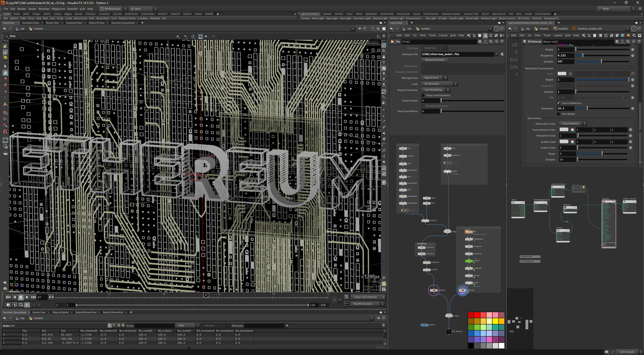This screenshot has width=644, height=355.
Task: Open gear menu of Material2 parameters
Action: point(617,42)
